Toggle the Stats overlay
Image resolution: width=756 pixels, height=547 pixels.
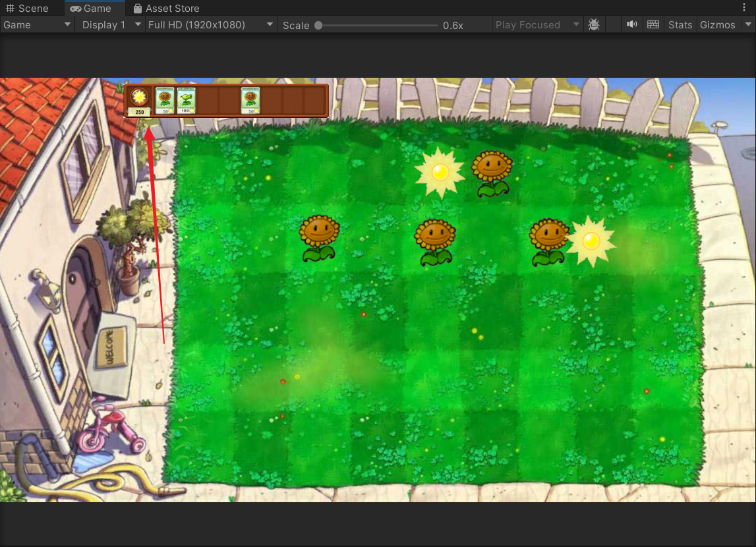tap(680, 25)
